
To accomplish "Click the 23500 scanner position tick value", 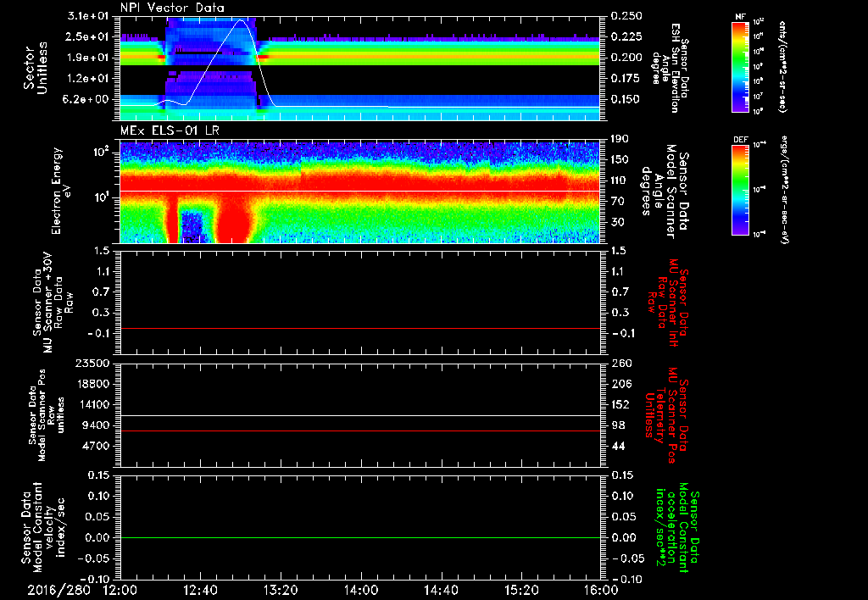I will click(94, 364).
